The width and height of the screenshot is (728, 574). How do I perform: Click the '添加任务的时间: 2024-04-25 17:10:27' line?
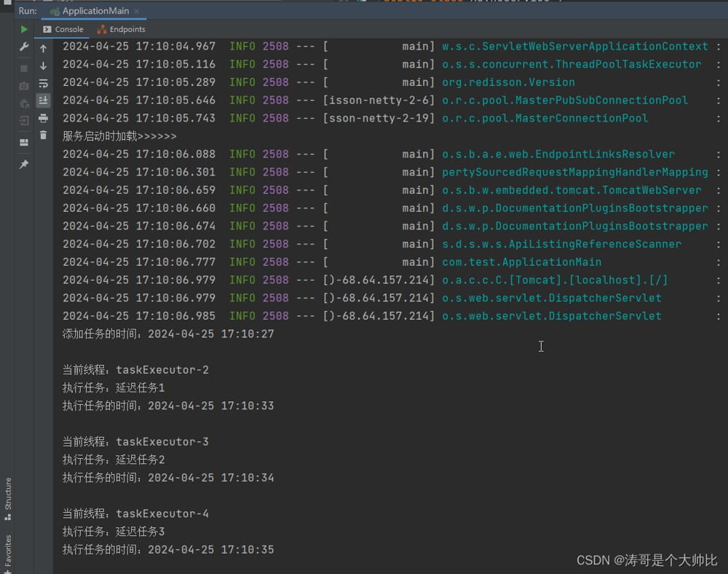[x=168, y=334]
